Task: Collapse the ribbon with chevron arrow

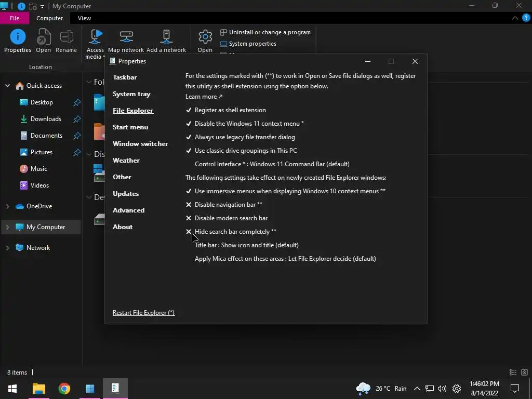Action: point(515,18)
